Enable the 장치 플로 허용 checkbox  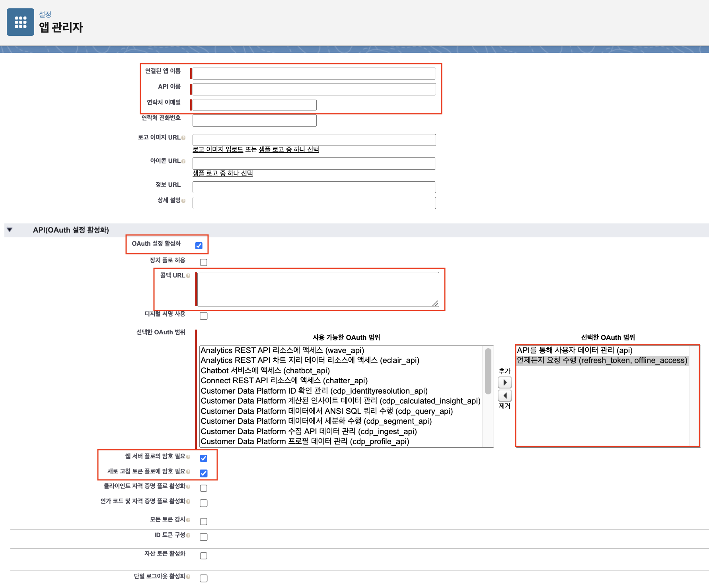(x=204, y=262)
